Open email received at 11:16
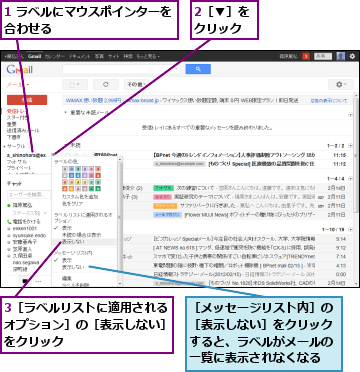The width and height of the screenshot is (360, 372). [x=207, y=155]
